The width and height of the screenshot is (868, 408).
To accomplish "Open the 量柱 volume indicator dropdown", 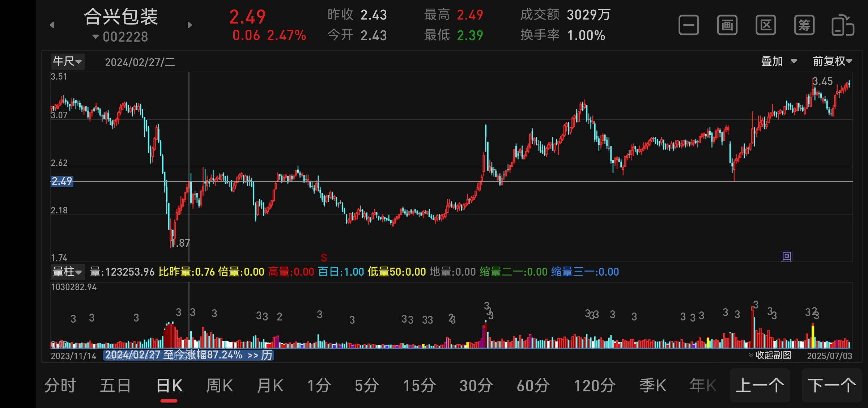I will click(68, 272).
